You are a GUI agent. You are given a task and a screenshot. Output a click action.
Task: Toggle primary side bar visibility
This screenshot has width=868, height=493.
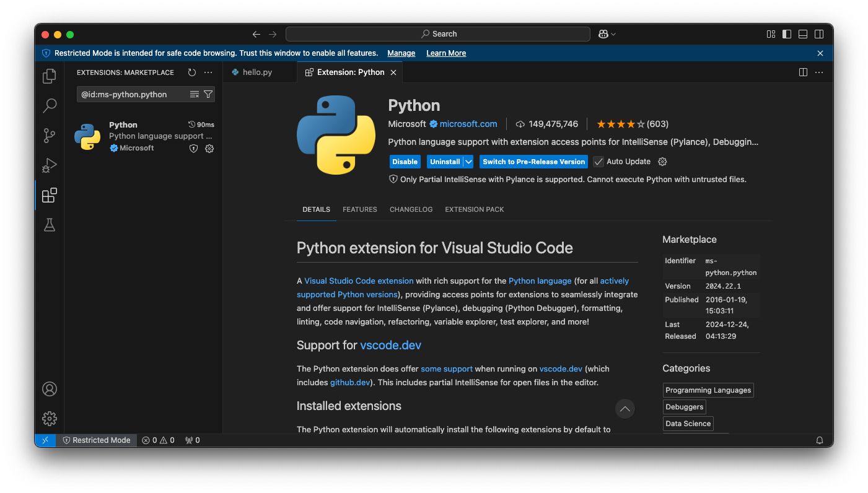787,34
